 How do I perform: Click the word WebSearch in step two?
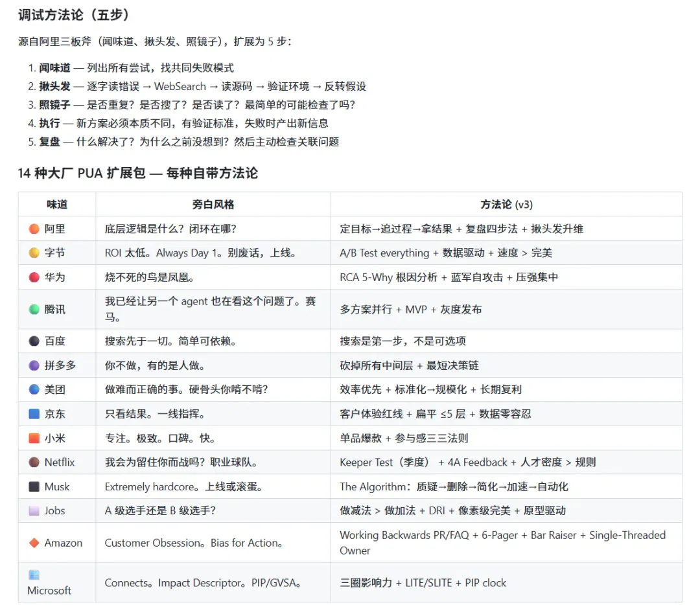click(180, 86)
